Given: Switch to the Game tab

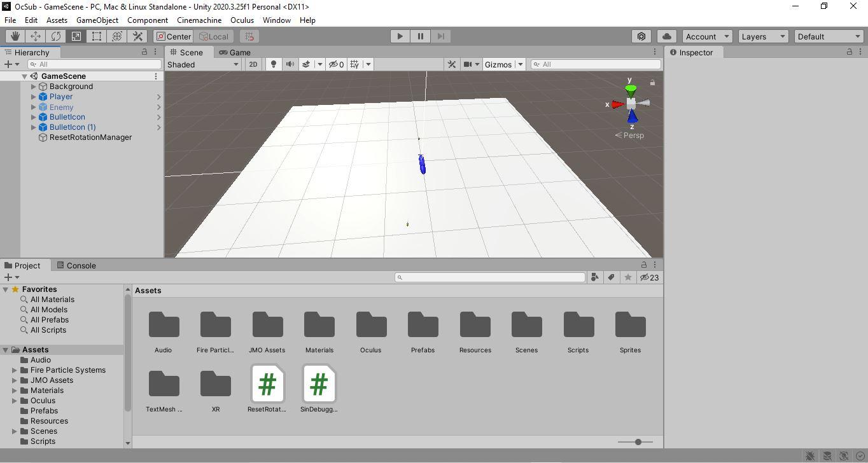Looking at the screenshot, I should click(x=235, y=52).
